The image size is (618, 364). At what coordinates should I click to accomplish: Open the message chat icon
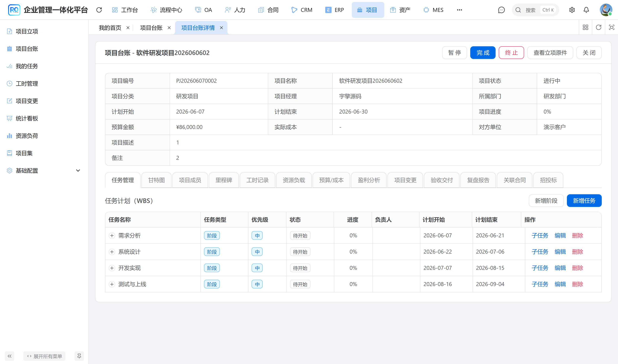tap(501, 10)
